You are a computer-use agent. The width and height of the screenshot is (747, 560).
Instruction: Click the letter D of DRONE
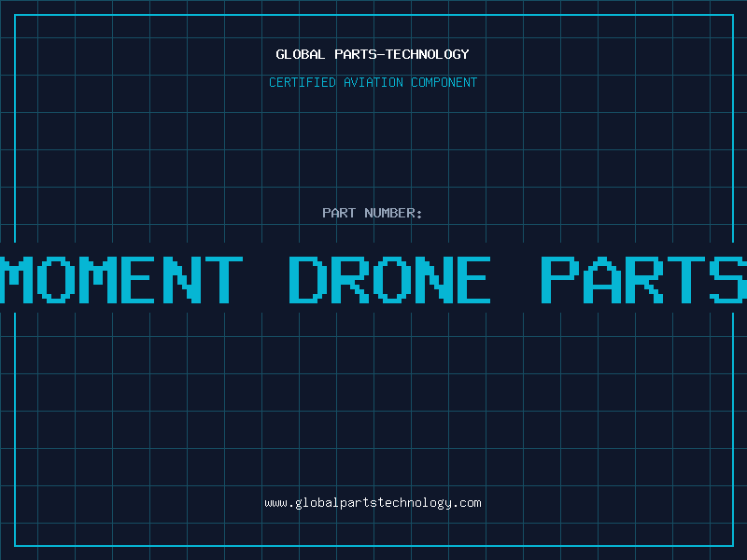pyautogui.click(x=309, y=280)
